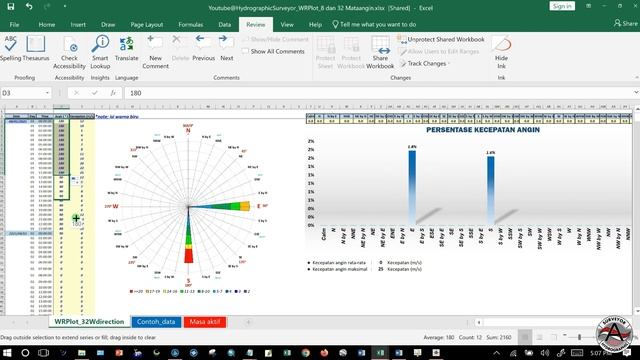Show hidden tray icons chevron
Viewport: 640px width, 360px height.
(x=496, y=353)
